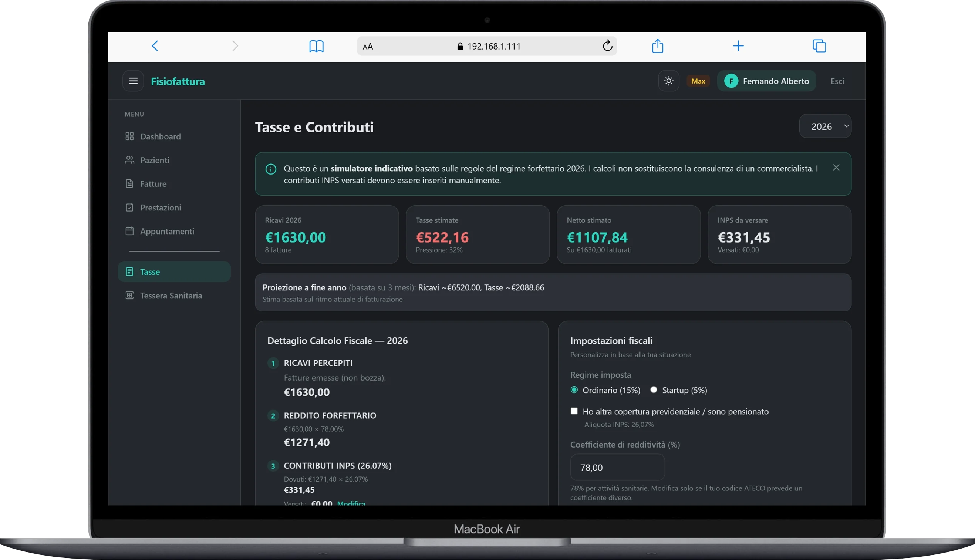Click Coefficiente di redditività input field
The image size is (975, 560).
(617, 468)
